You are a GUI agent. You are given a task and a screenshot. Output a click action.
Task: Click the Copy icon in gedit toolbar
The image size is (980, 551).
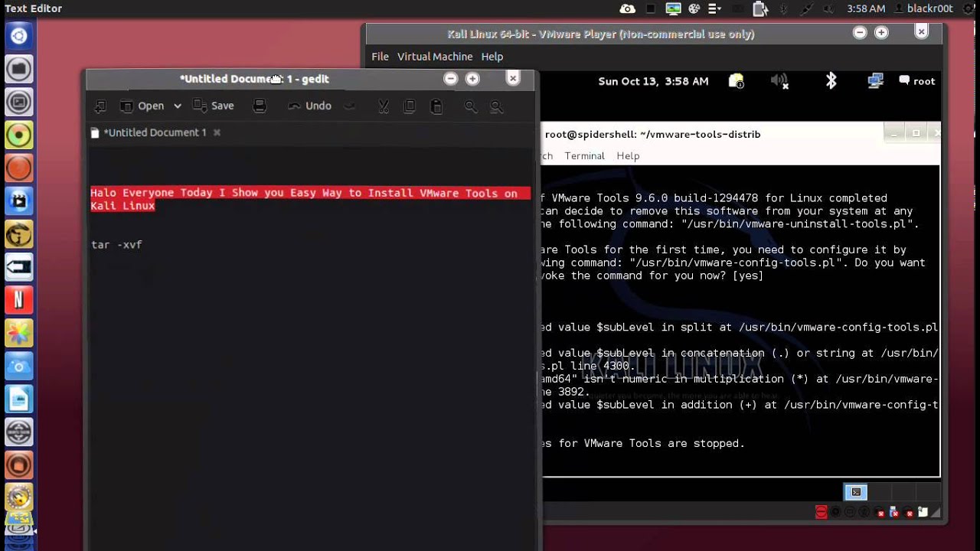coord(410,106)
